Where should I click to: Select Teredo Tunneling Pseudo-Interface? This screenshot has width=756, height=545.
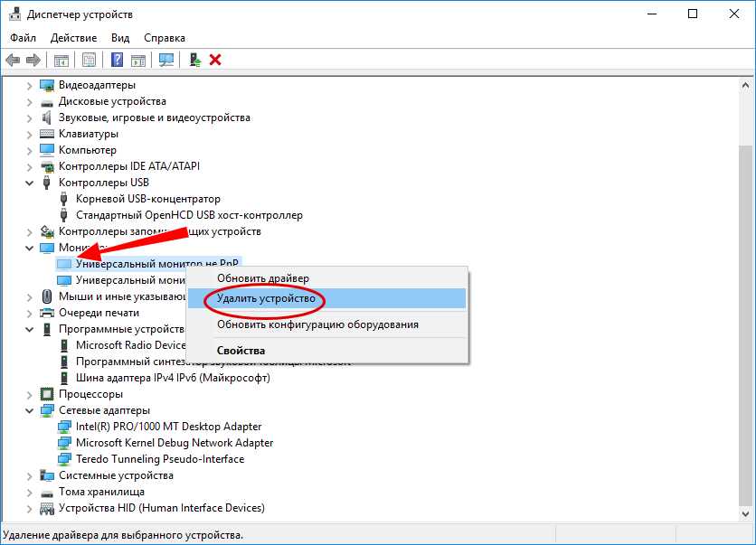point(160,459)
